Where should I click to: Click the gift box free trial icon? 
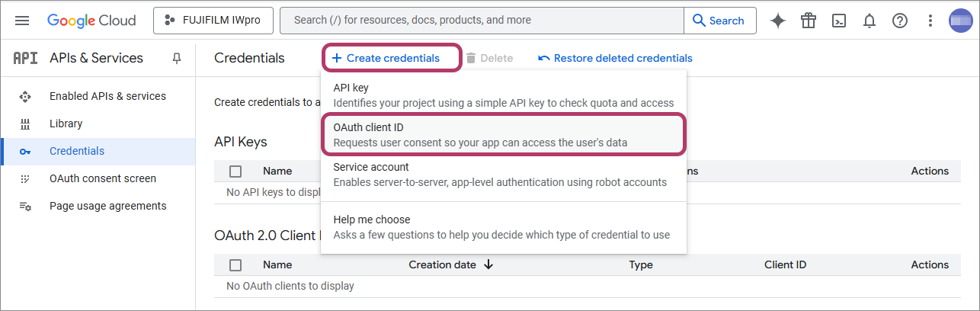(809, 21)
